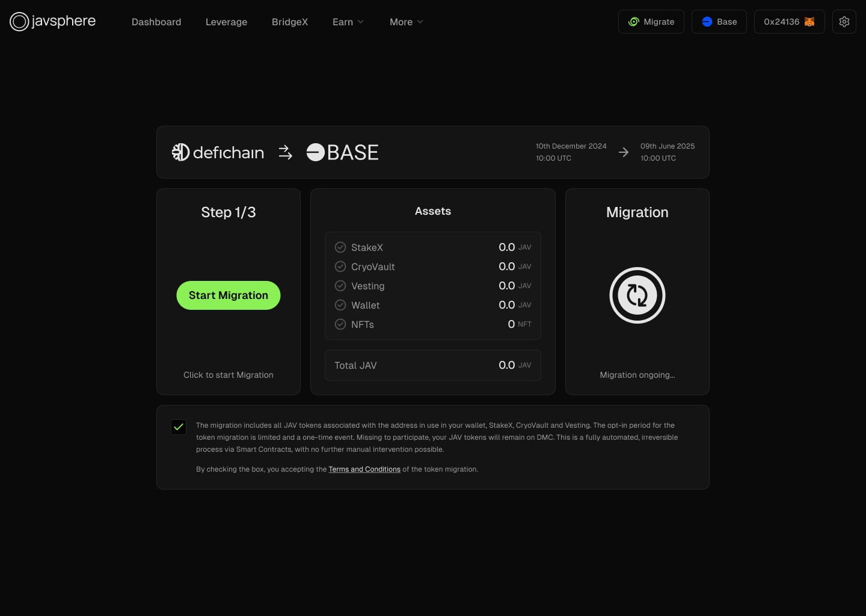This screenshot has height=616, width=866.
Task: Uncheck the terms acceptance checkbox
Action: (x=179, y=427)
